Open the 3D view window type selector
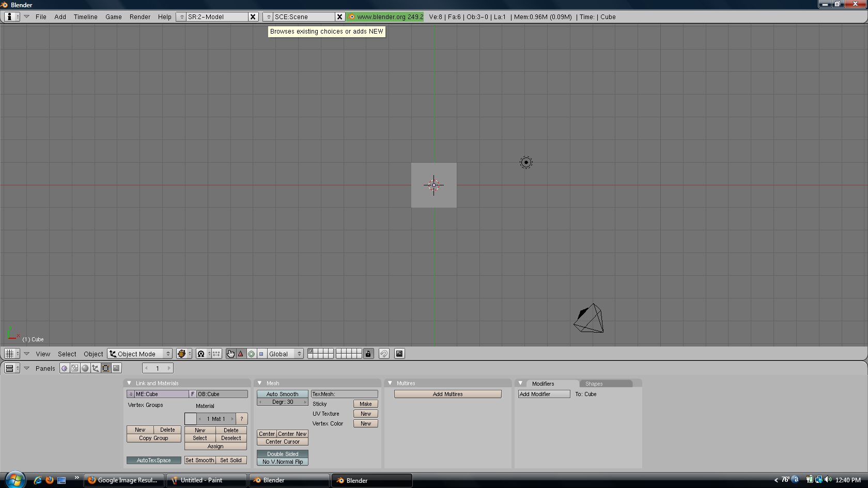Screen dimensions: 868x488 click(12, 354)
